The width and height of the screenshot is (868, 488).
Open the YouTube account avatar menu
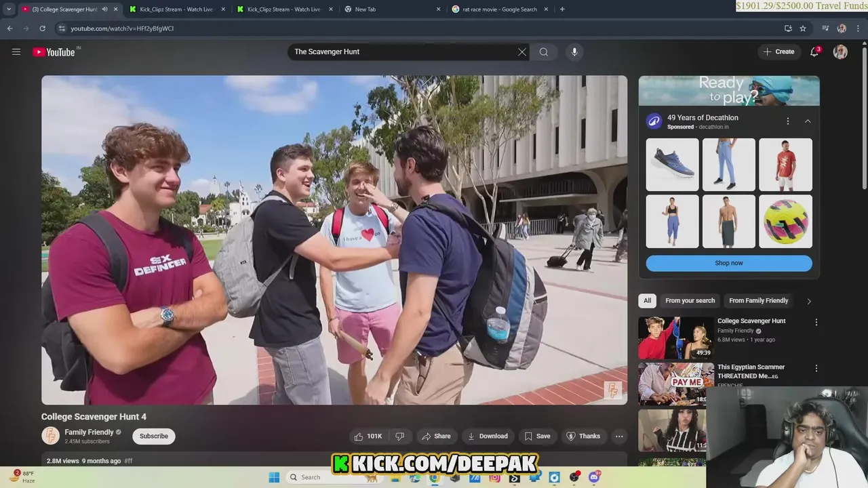(x=840, y=52)
